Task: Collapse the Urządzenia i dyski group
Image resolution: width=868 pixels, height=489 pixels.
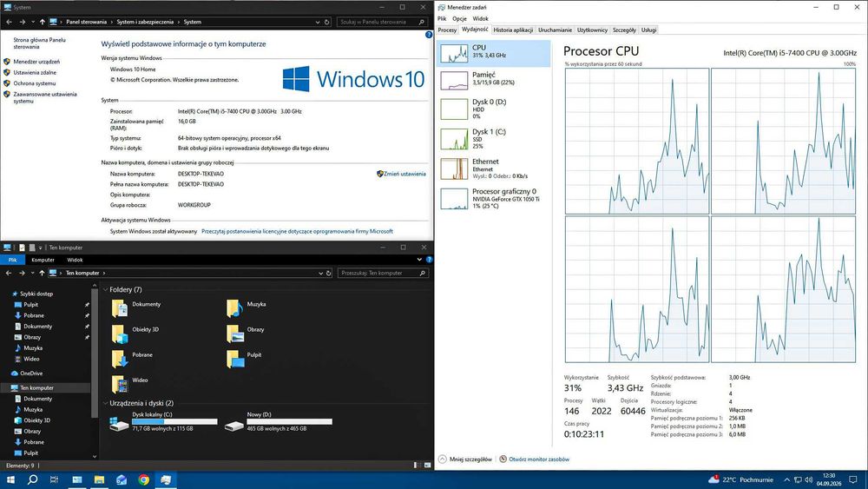Action: click(105, 403)
